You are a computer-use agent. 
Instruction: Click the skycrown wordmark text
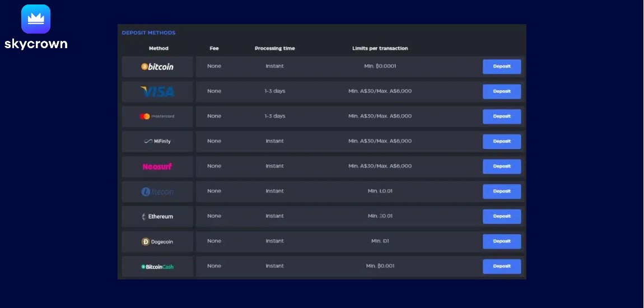(x=36, y=44)
